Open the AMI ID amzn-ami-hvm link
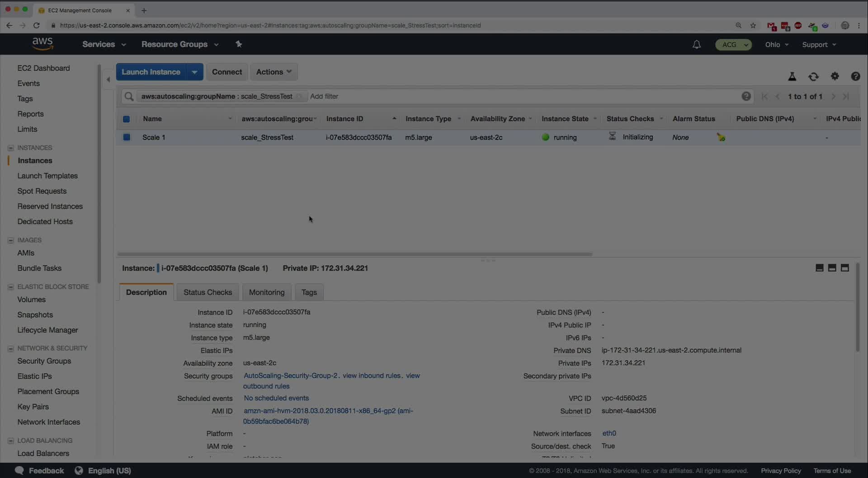 (x=328, y=416)
